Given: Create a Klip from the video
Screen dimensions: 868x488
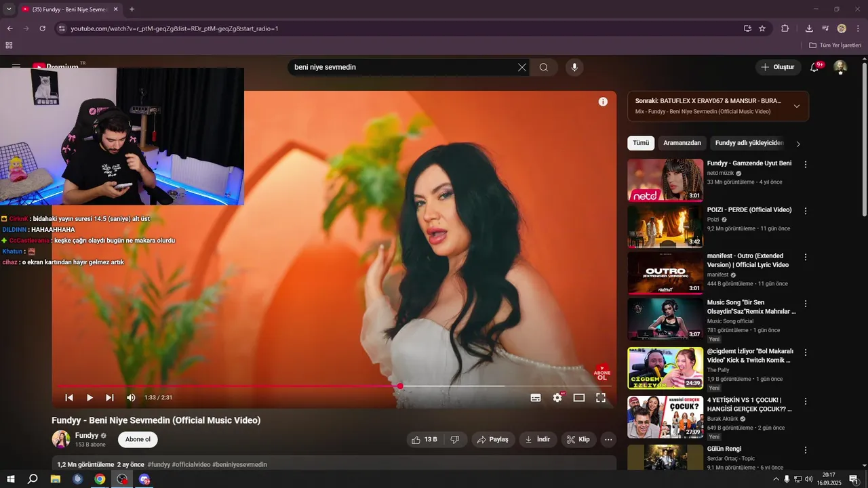Looking at the screenshot, I should 578,439.
